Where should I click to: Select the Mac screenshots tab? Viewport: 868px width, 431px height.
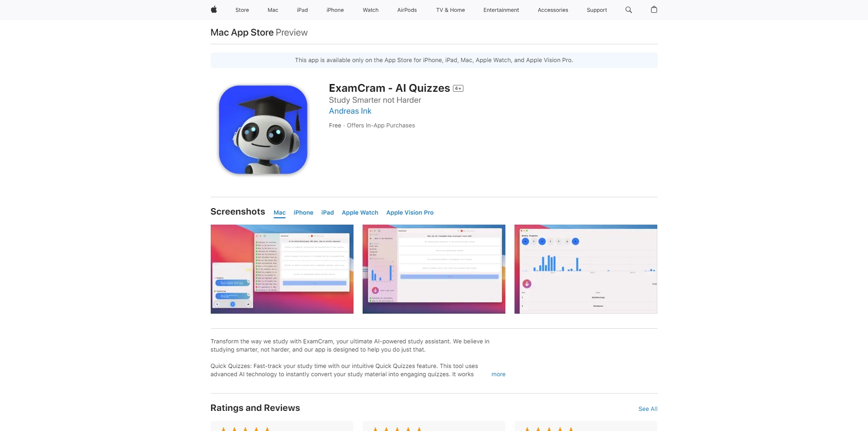[x=280, y=213]
